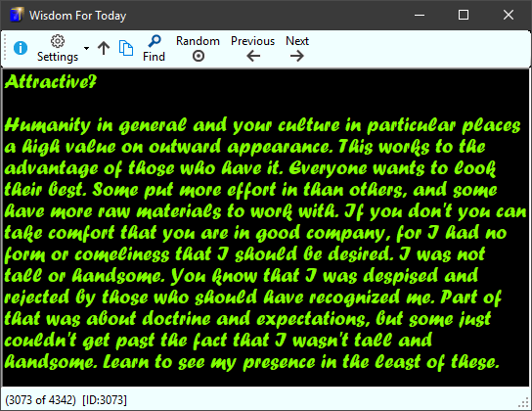Close the Wisdom For Today window
The width and height of the screenshot is (532, 411).
tap(509, 15)
